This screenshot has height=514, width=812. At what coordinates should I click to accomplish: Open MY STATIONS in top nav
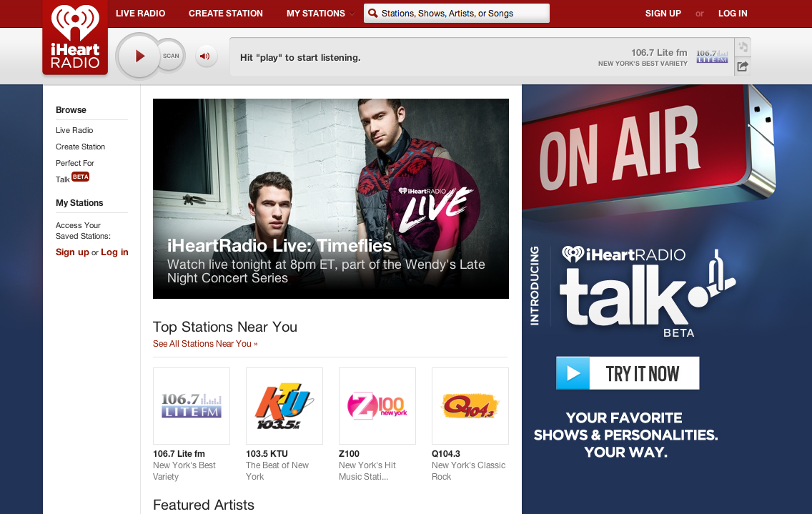316,14
